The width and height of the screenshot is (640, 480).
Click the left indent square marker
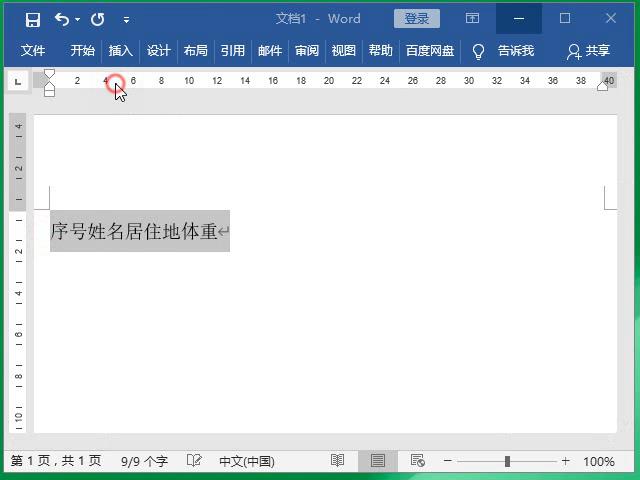[49, 93]
